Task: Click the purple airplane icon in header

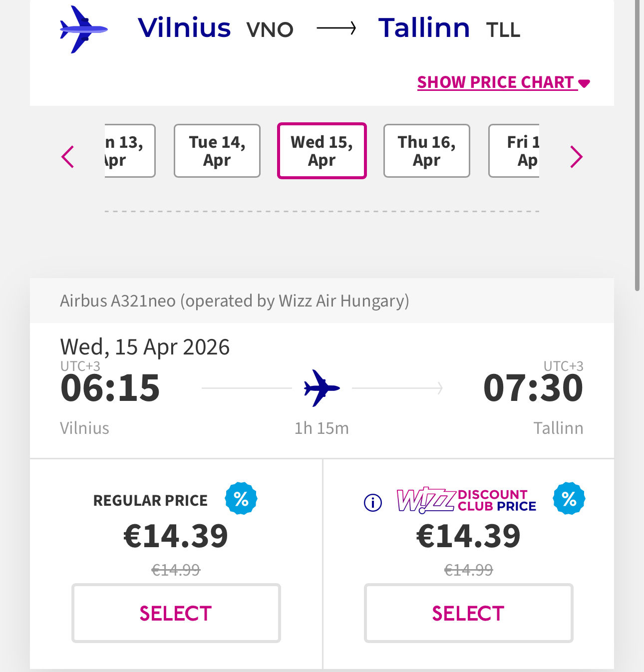Action: 83,29
